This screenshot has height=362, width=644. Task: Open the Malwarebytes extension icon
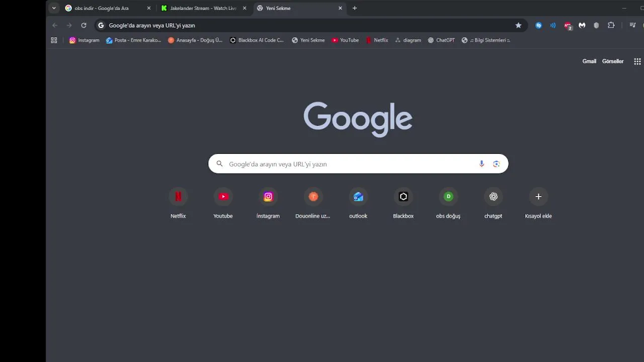coord(582,25)
